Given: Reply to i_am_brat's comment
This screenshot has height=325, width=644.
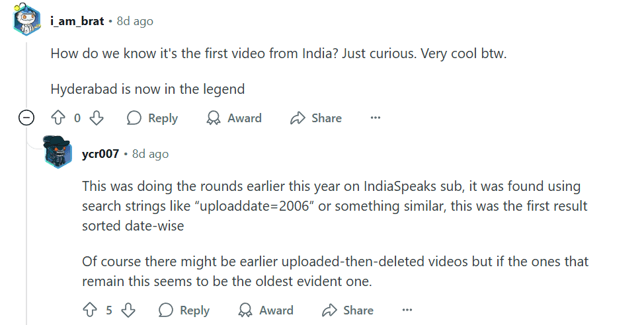Looking at the screenshot, I should tap(153, 118).
